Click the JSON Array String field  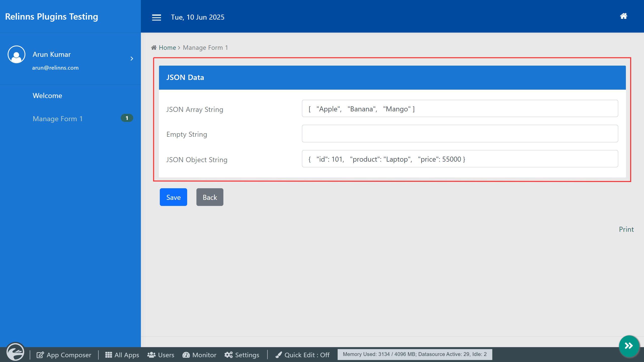click(460, 109)
